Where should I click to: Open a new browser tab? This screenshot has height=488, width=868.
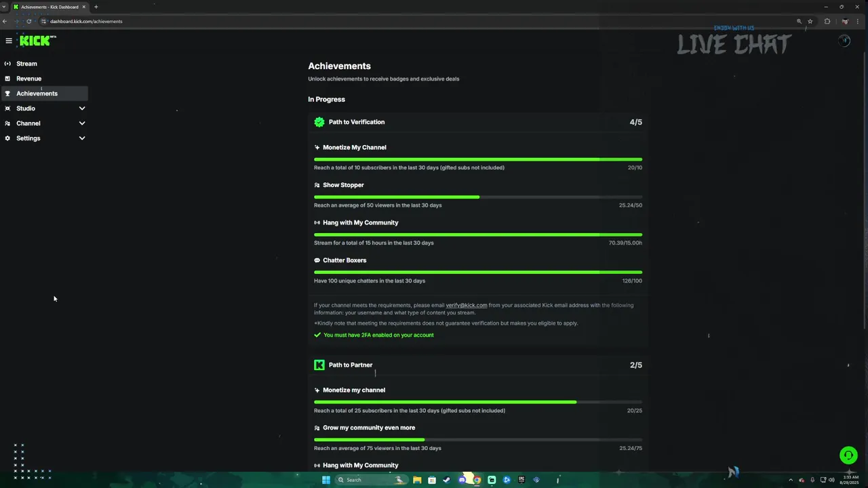pos(96,7)
